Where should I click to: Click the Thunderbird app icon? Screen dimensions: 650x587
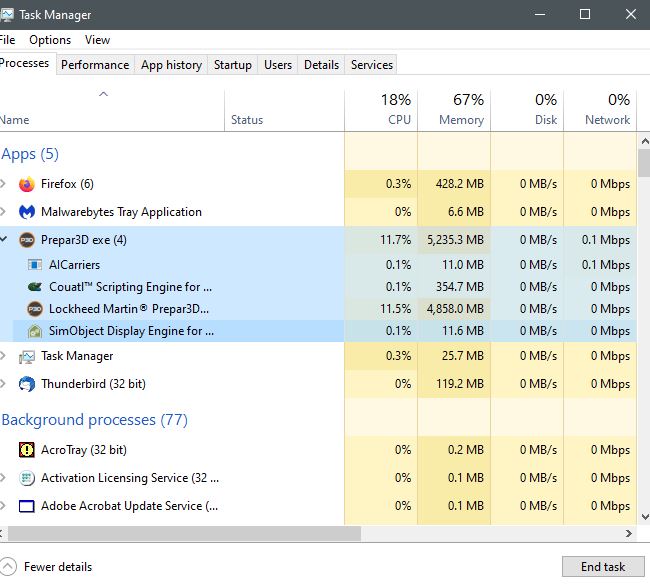pos(27,384)
